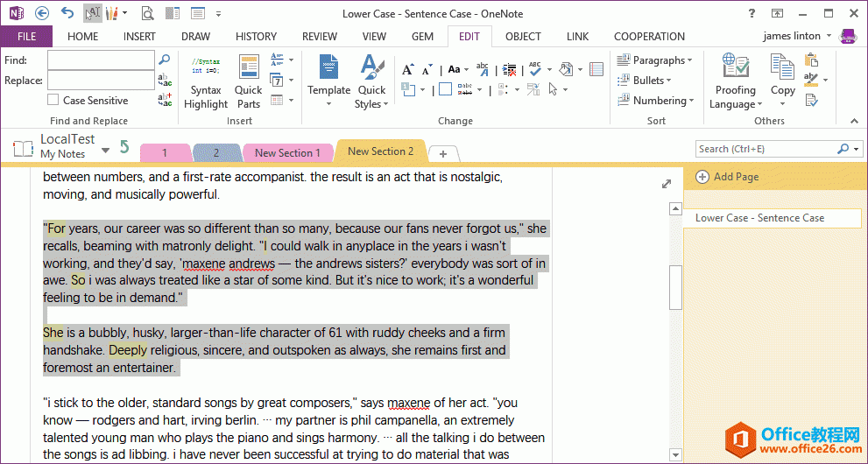Click the Decrease Font Size icon

click(427, 69)
